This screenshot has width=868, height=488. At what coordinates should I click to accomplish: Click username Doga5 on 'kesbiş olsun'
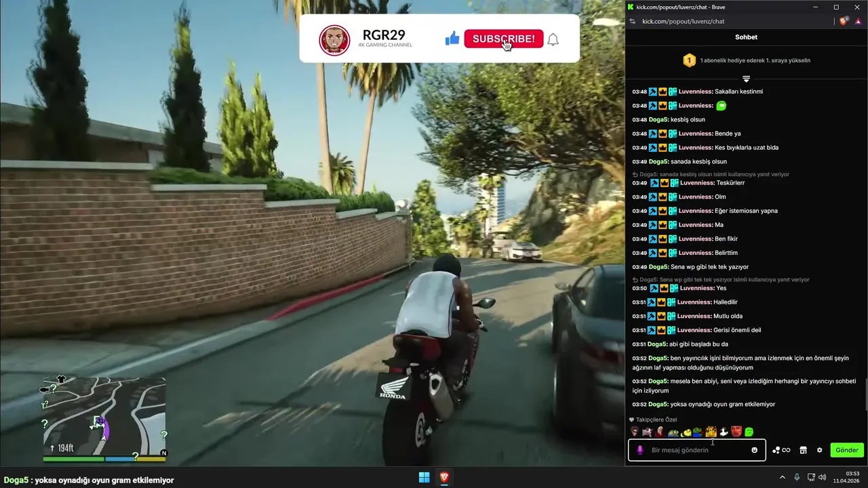658,120
